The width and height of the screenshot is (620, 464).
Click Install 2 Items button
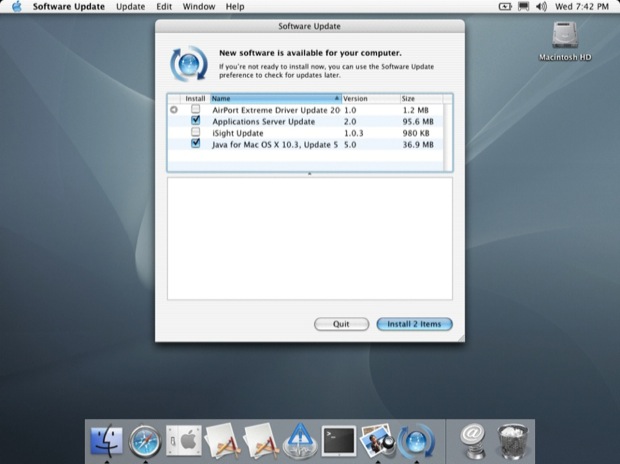(x=414, y=324)
